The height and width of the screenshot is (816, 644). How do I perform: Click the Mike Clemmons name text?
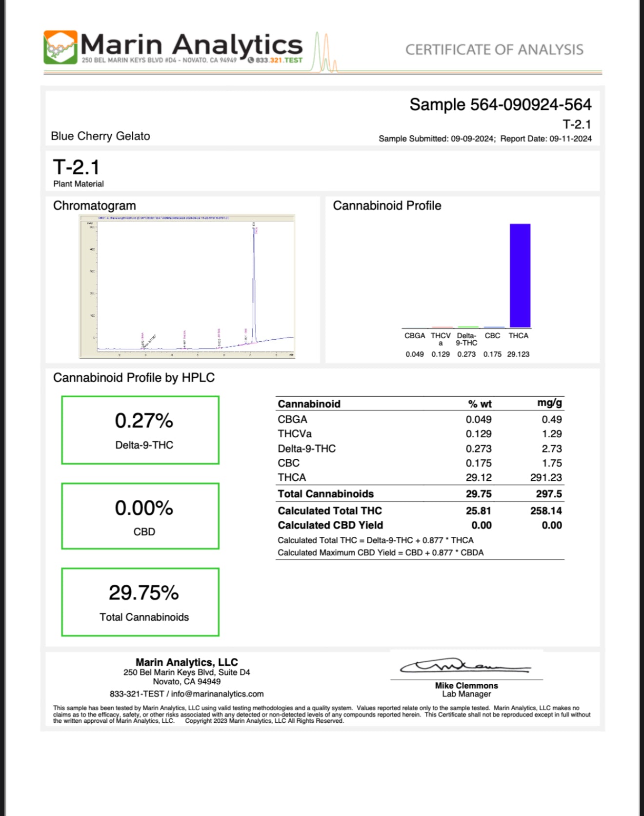point(466,685)
